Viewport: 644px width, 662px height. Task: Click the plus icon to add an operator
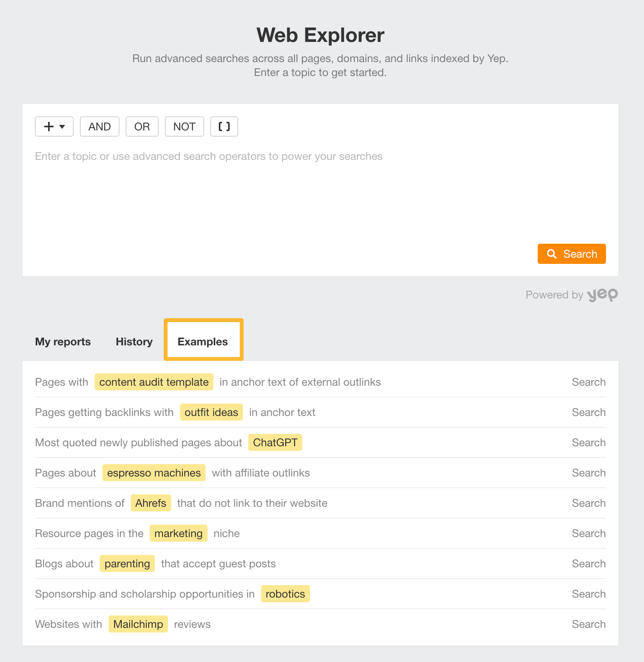coord(48,127)
